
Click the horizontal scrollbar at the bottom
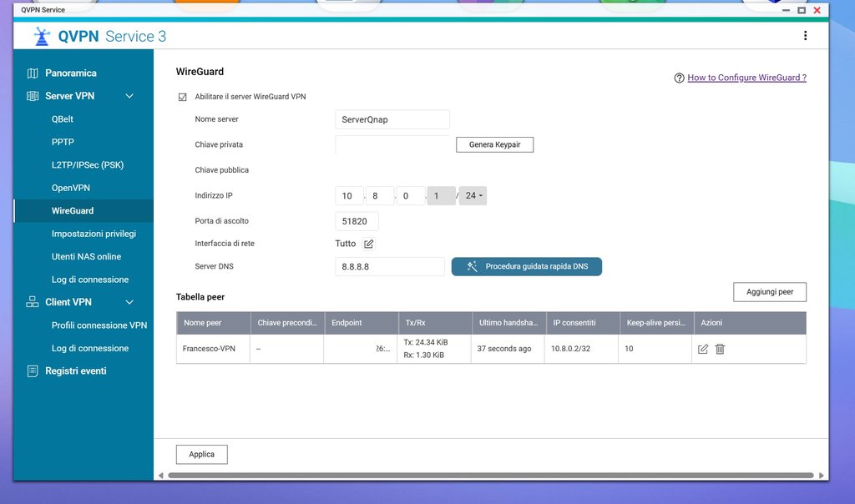pos(490,476)
